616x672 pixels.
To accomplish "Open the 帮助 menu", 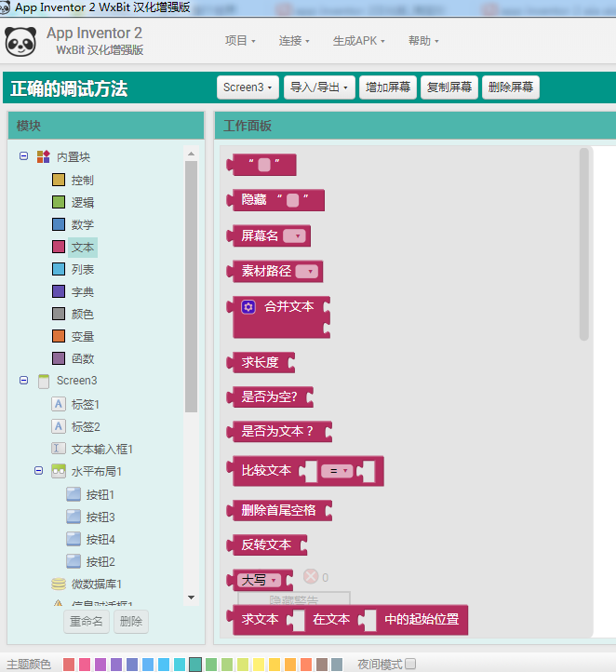I will (x=423, y=41).
